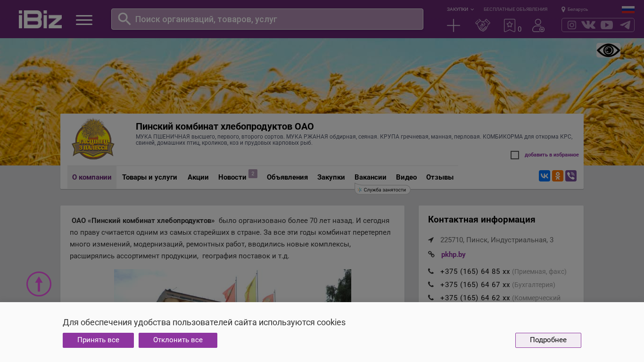Switch language via Russian flag
The height and width of the screenshot is (362, 644).
pos(628,9)
